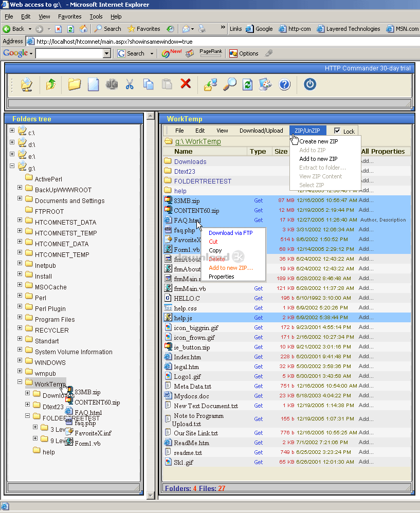Go up one folder level icon
420x513 pixels.
click(51, 84)
